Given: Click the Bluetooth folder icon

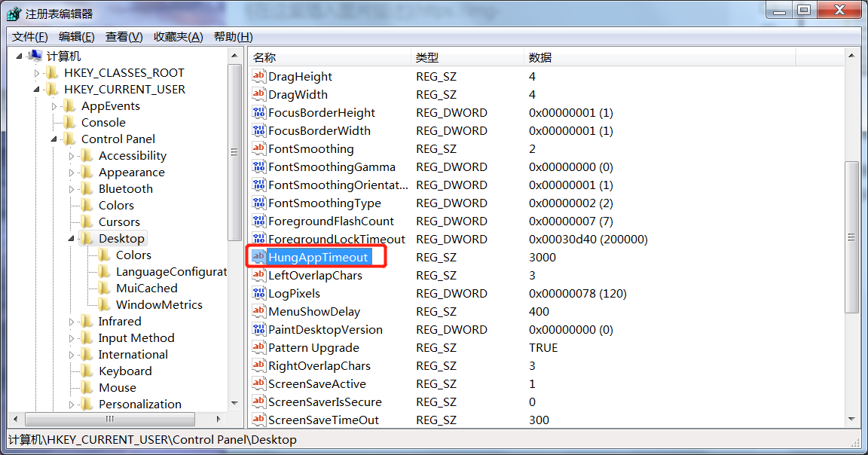Looking at the screenshot, I should (87, 189).
